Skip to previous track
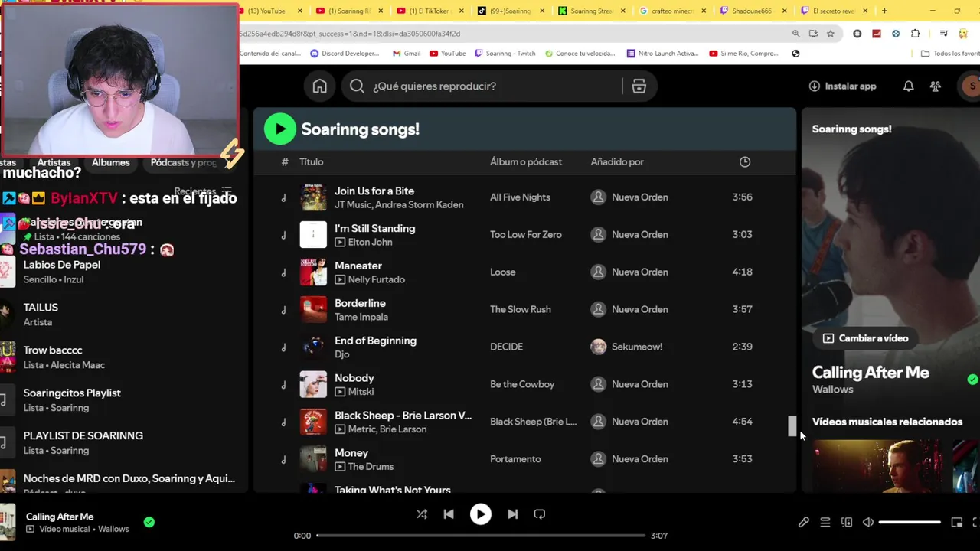Screen dimensions: 980x551 [x=449, y=514]
